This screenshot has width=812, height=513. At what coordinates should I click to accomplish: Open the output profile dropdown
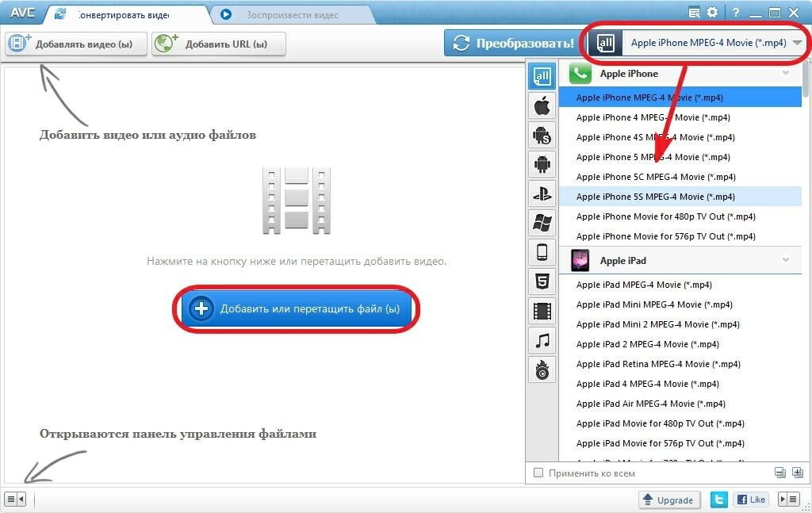tap(796, 43)
